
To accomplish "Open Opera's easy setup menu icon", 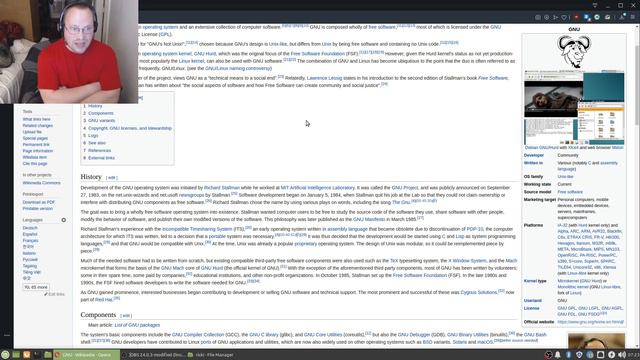I will pos(633,17).
